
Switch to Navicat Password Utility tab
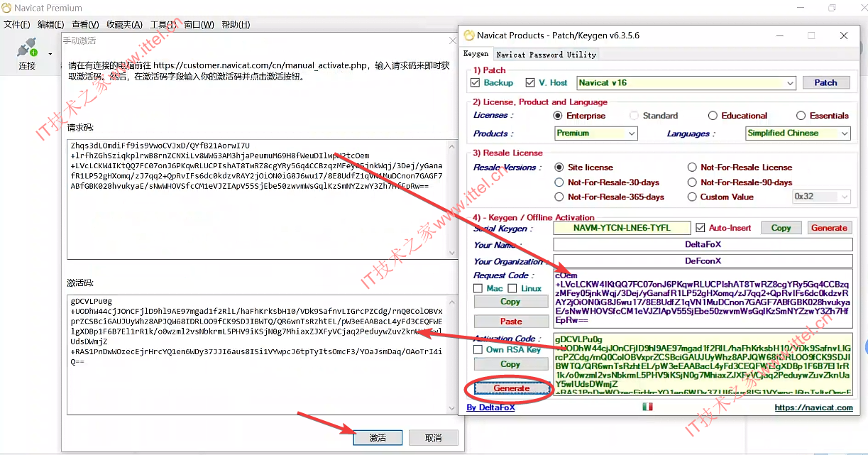(x=546, y=55)
